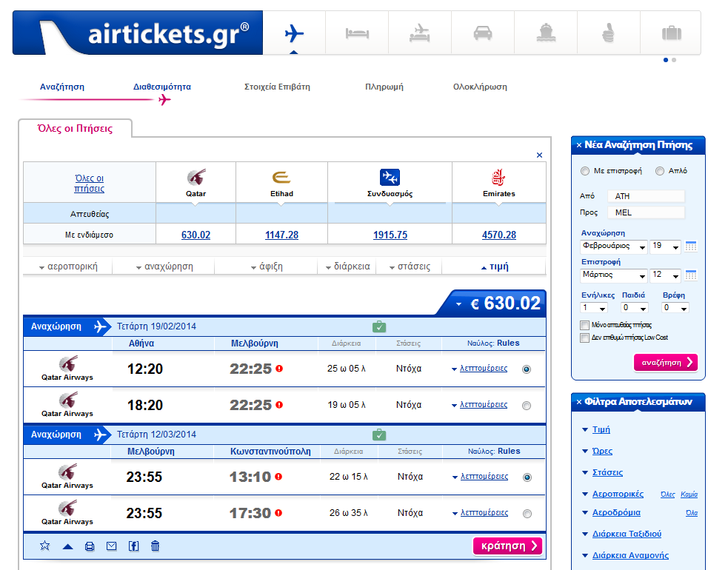Click the Όλες οι πτήσεις matrix link
Viewport: 728px width, 570px height.
(90, 184)
